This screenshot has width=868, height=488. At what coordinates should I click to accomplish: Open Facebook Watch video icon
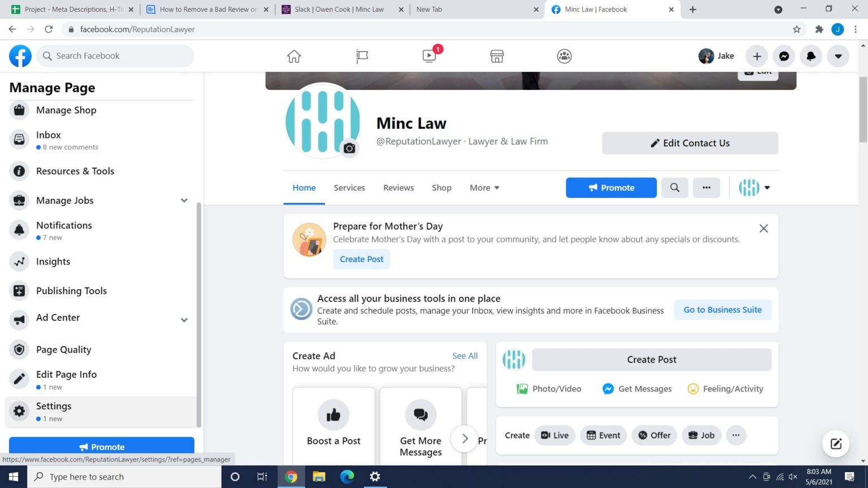(429, 56)
